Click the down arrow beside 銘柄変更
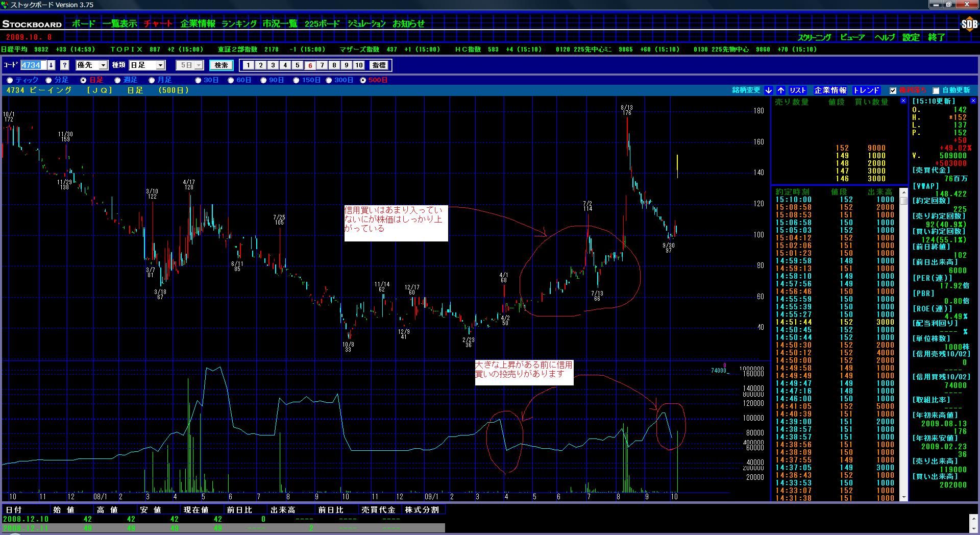The image size is (980, 535). click(x=769, y=90)
